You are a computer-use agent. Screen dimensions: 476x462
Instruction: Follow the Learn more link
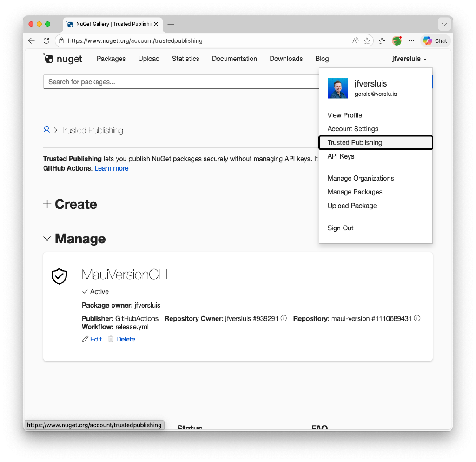112,168
